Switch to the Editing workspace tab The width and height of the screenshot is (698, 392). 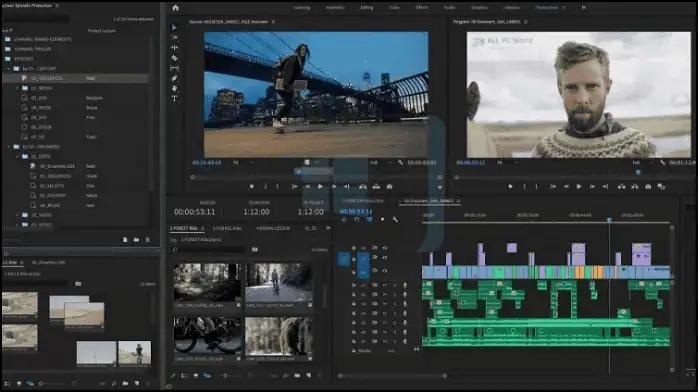pos(367,8)
